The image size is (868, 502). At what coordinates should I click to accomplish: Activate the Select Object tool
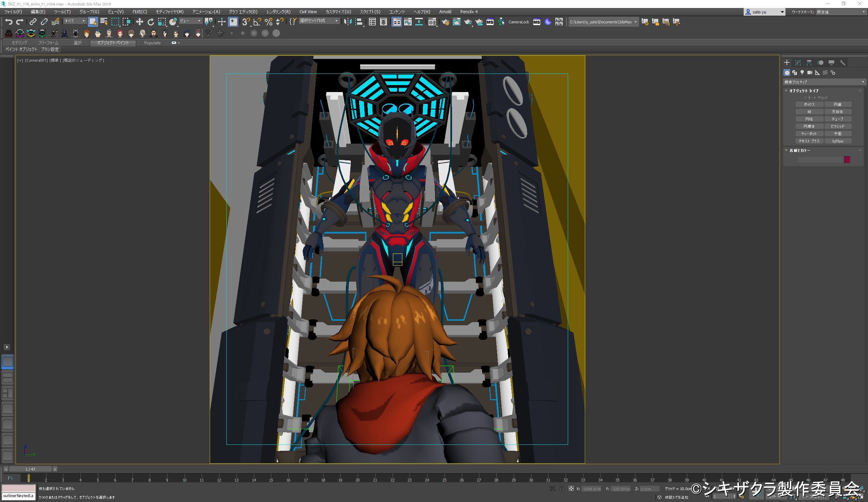[93, 22]
